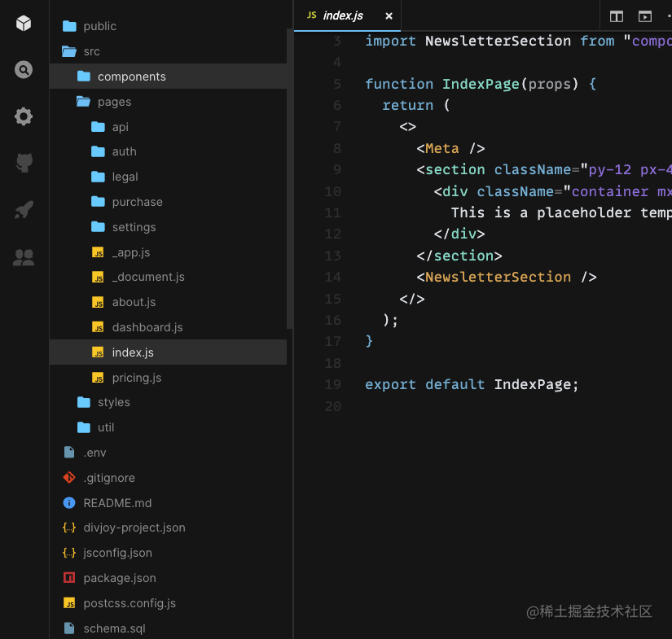Viewport: 672px width, 639px height.
Task: Click "NewsletterSection" in the import line
Action: point(498,42)
